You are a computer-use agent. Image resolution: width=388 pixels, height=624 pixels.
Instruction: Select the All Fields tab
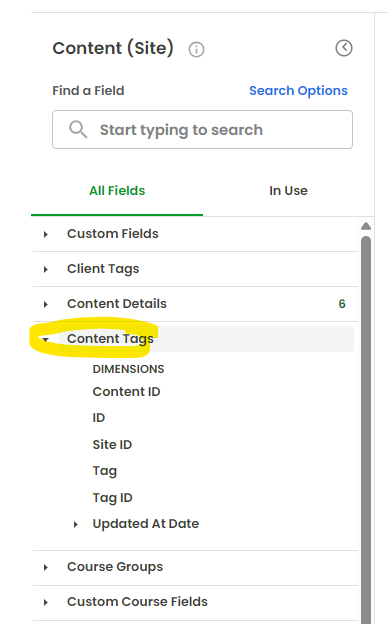coord(117,191)
